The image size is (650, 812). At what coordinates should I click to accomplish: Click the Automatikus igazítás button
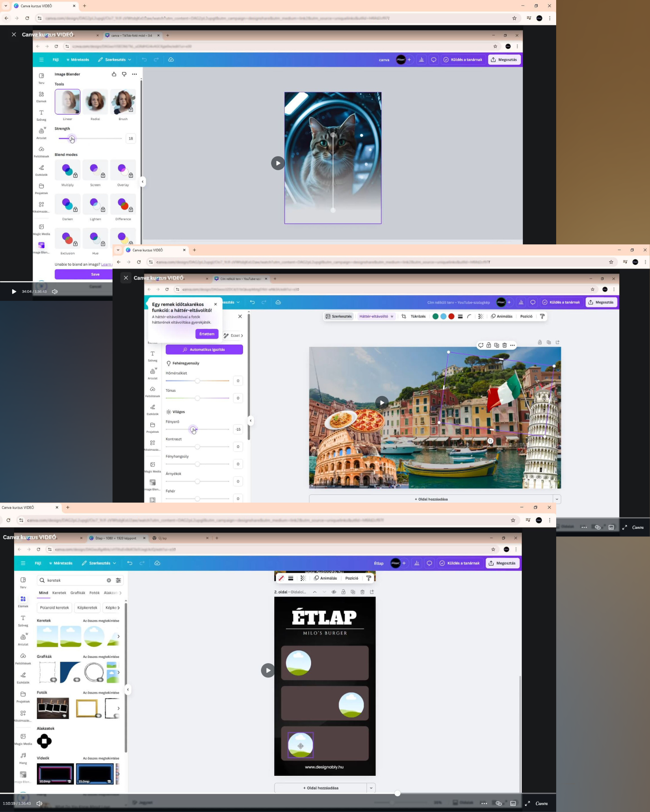(x=204, y=350)
